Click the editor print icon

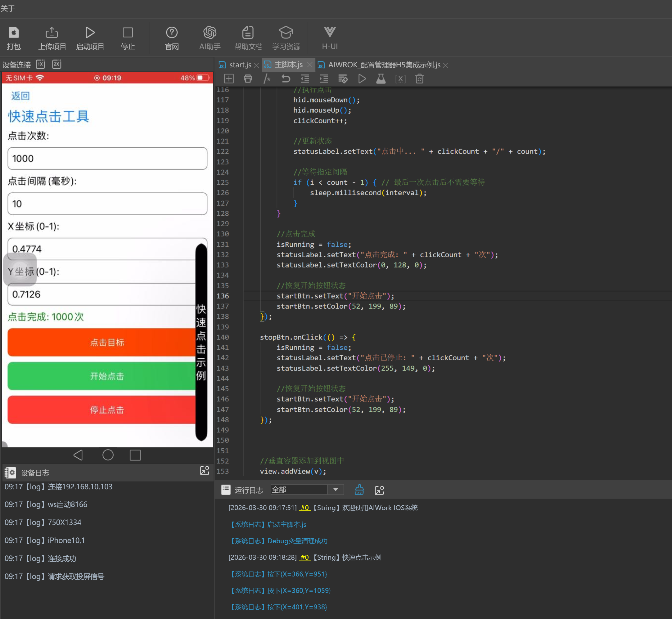coord(248,79)
